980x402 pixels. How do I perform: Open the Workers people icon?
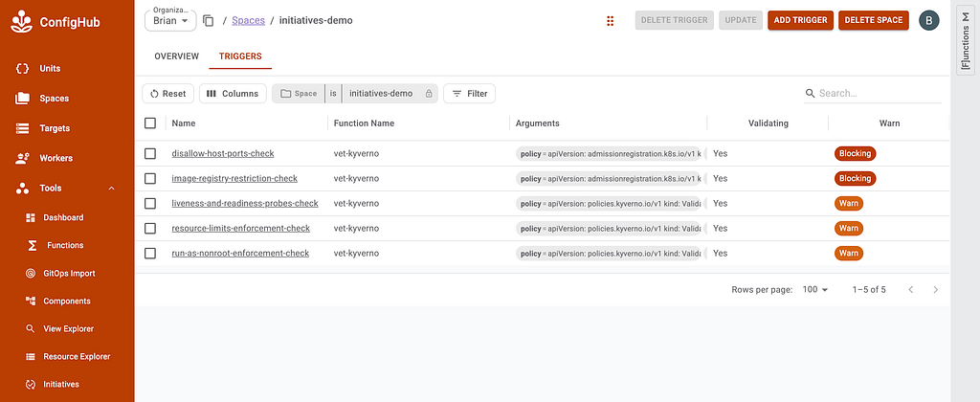pyautogui.click(x=23, y=158)
